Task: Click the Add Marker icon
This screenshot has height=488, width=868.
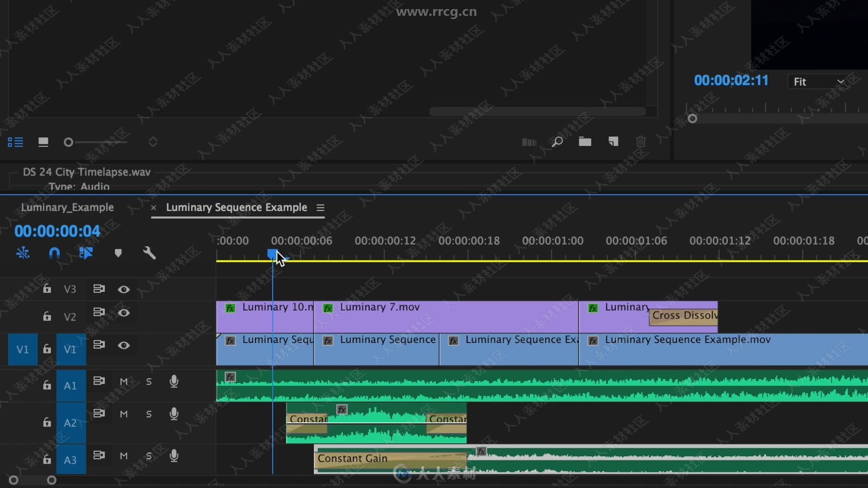Action: pyautogui.click(x=118, y=253)
